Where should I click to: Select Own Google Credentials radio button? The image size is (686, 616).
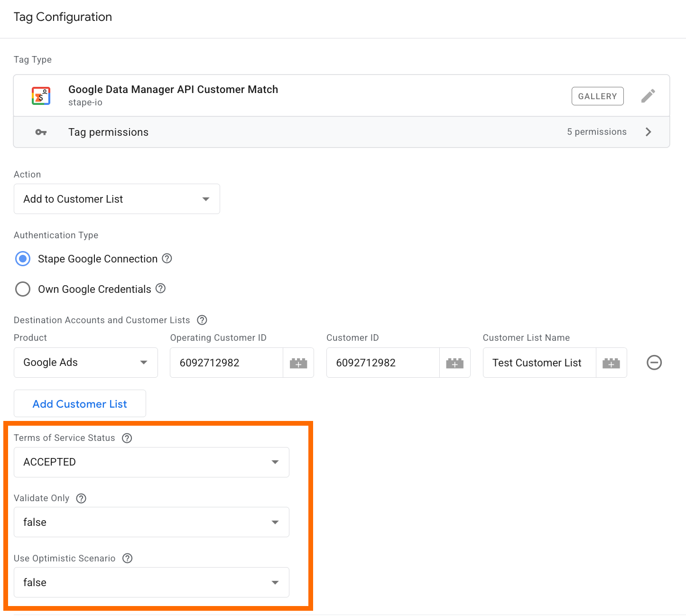(23, 289)
